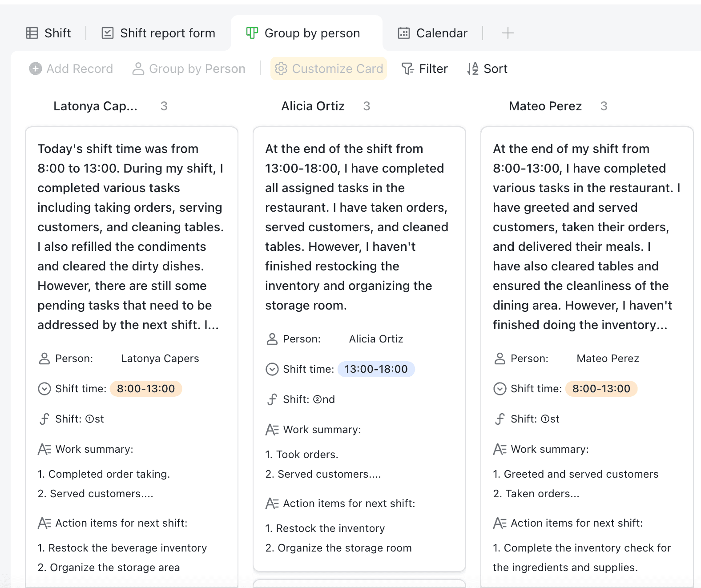Click the Add Record plus icon
Image resolution: width=701 pixels, height=588 pixels.
pyautogui.click(x=36, y=68)
